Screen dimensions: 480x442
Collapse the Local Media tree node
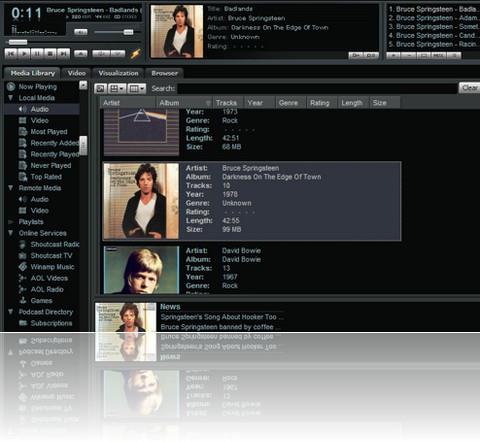11,98
